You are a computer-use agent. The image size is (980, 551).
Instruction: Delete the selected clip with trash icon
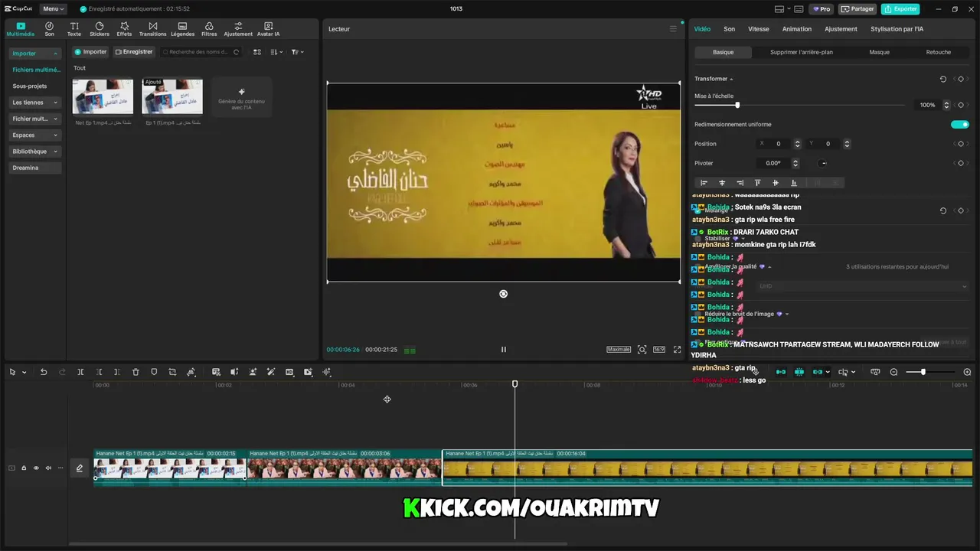click(x=136, y=372)
